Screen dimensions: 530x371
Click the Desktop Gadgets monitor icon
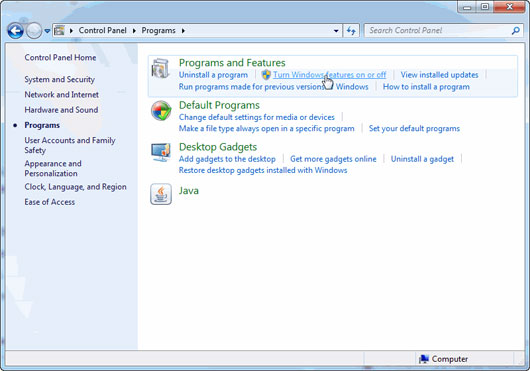pyautogui.click(x=161, y=153)
